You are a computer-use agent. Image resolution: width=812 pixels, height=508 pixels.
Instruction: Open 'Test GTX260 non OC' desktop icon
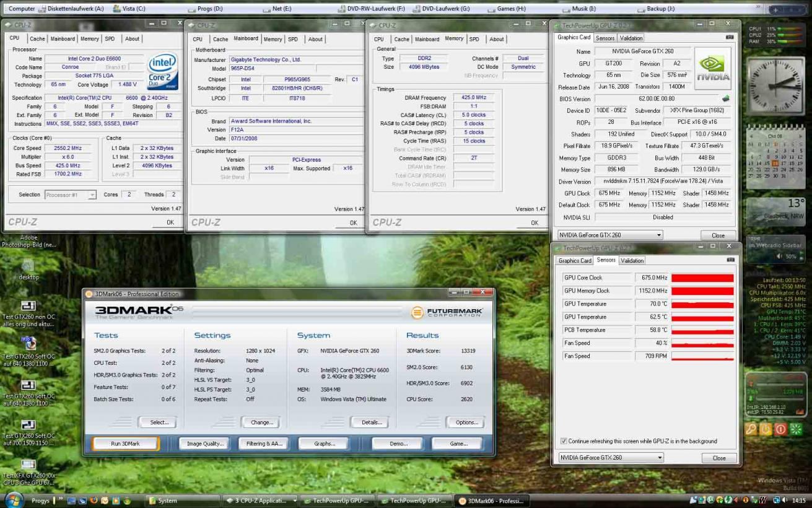click(x=28, y=313)
